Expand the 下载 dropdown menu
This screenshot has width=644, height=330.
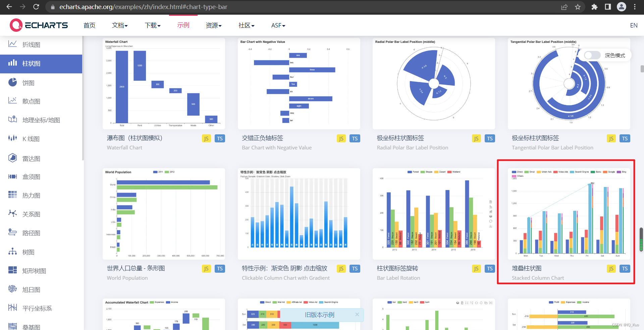point(153,25)
